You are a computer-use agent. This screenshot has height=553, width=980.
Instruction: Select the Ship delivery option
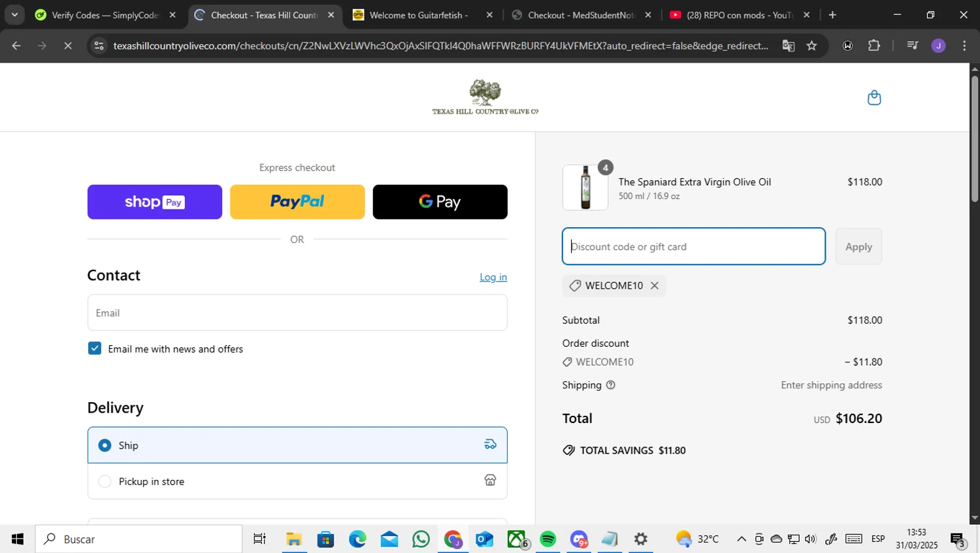click(x=297, y=445)
